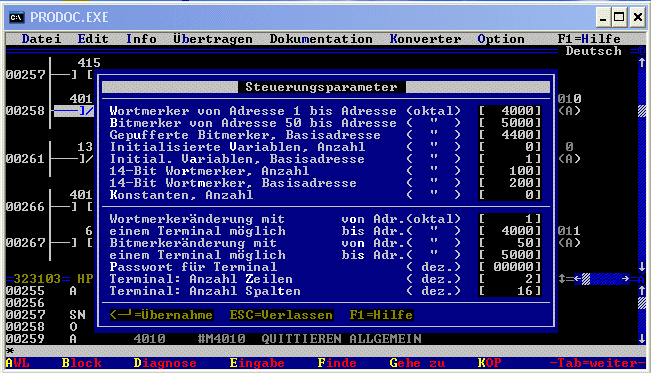Click the highlighted contact on rung 00258
This screenshot has height=373, width=651.
[74, 111]
